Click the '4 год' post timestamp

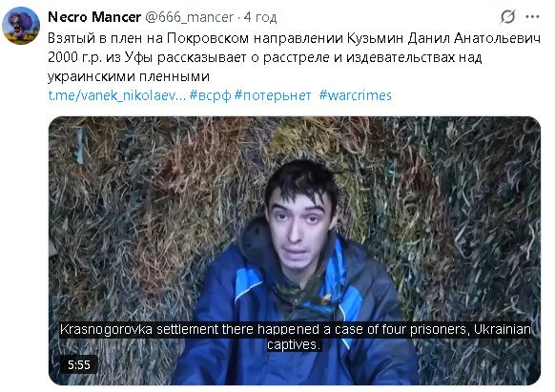tap(260, 17)
